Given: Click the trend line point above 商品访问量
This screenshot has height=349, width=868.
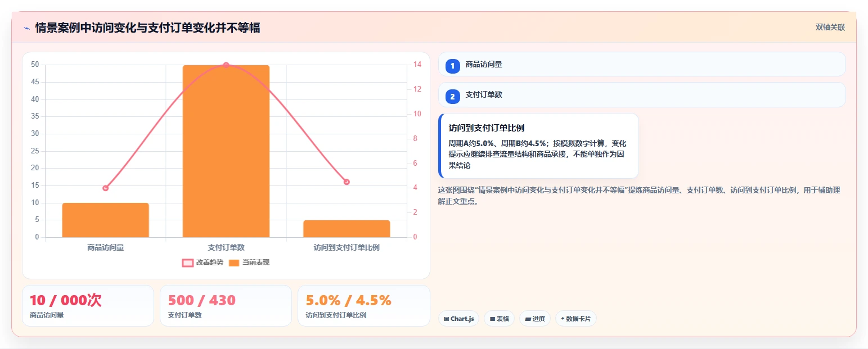Looking at the screenshot, I should point(105,188).
